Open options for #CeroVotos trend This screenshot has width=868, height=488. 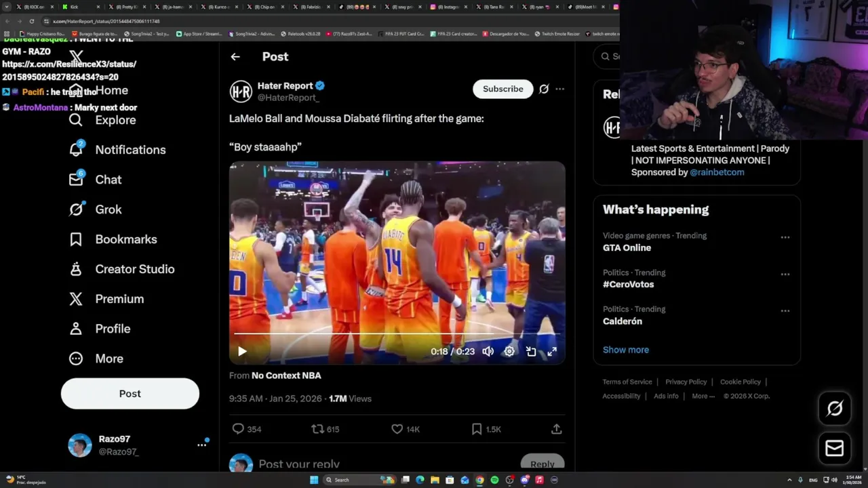(x=785, y=274)
